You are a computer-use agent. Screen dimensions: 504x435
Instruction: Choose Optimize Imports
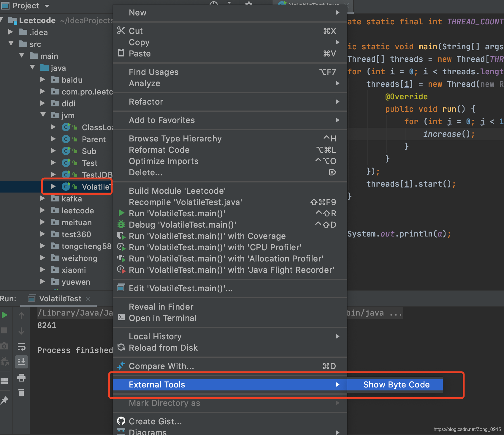point(230,161)
